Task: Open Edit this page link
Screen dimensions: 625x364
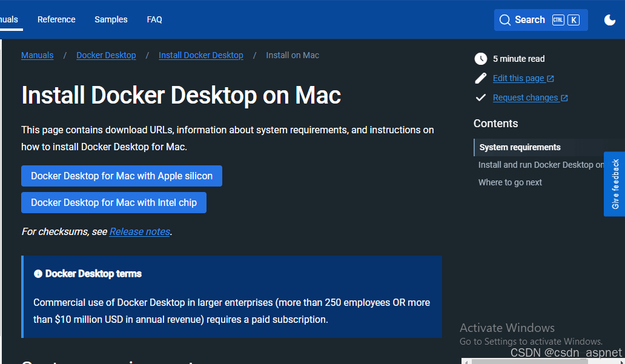Action: (x=518, y=79)
